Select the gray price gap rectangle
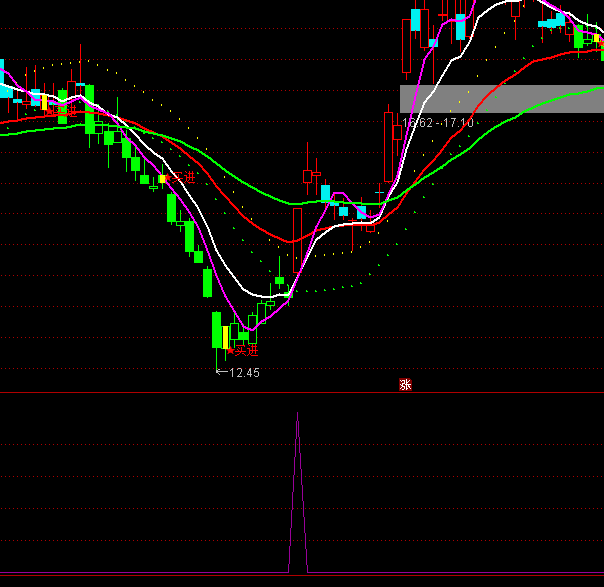The image size is (604, 587). (500, 98)
